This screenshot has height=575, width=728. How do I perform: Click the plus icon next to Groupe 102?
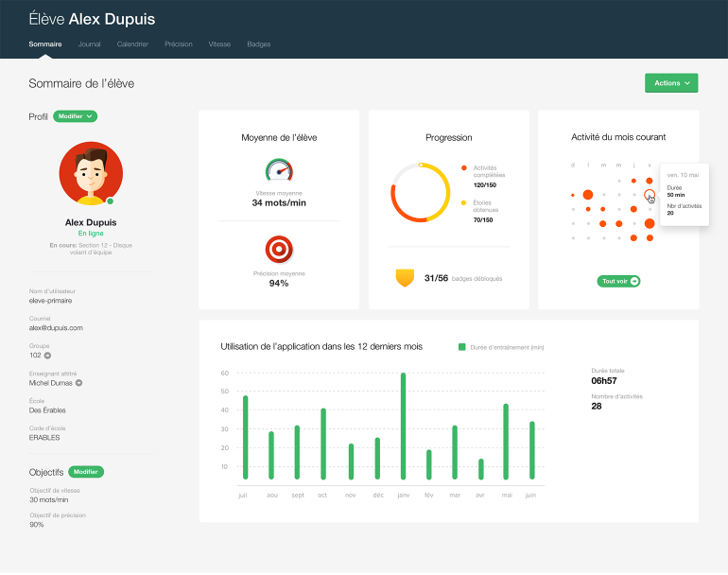(x=48, y=356)
